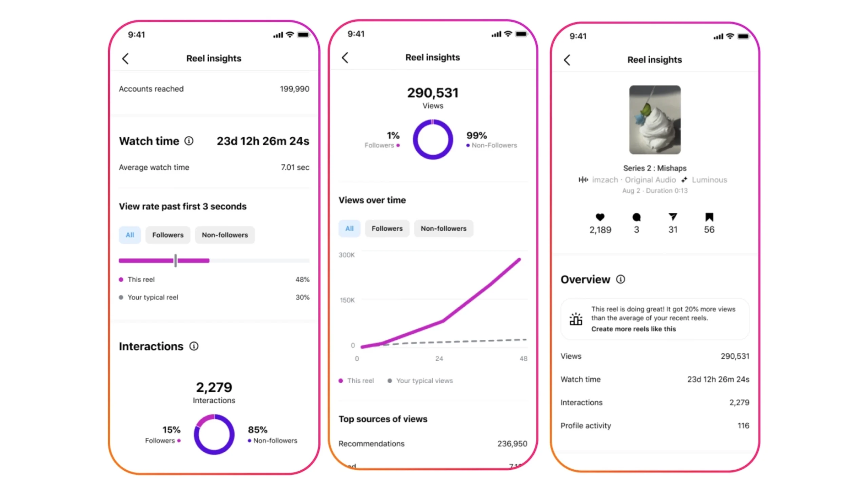The width and height of the screenshot is (868, 488).
Task: Toggle the All views filter button
Action: (349, 228)
